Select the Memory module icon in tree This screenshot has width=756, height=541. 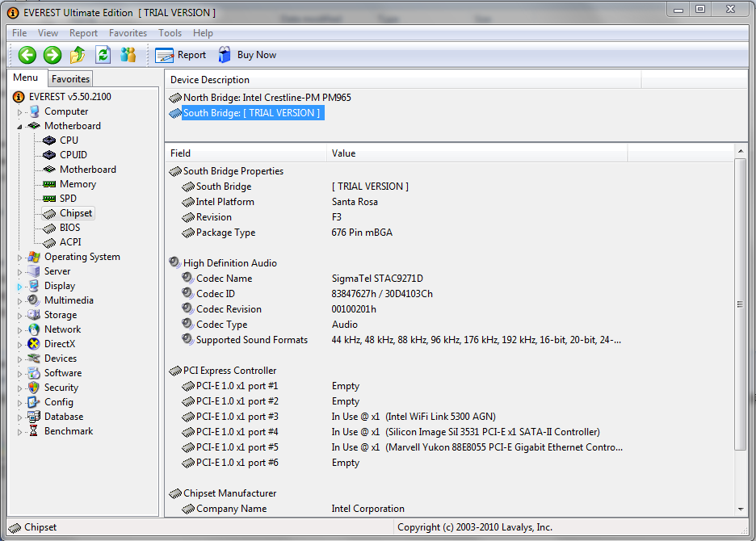(x=49, y=184)
